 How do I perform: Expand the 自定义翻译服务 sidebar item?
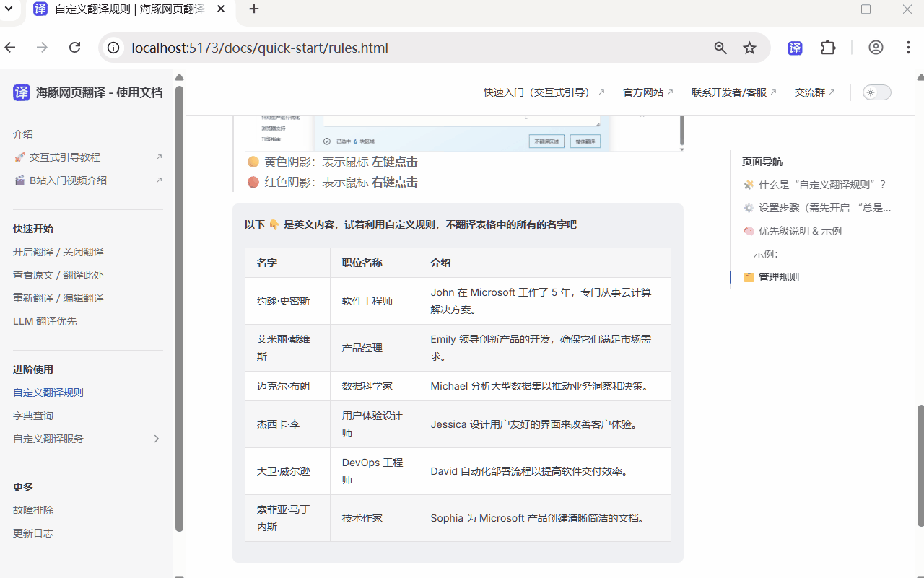[156, 438]
